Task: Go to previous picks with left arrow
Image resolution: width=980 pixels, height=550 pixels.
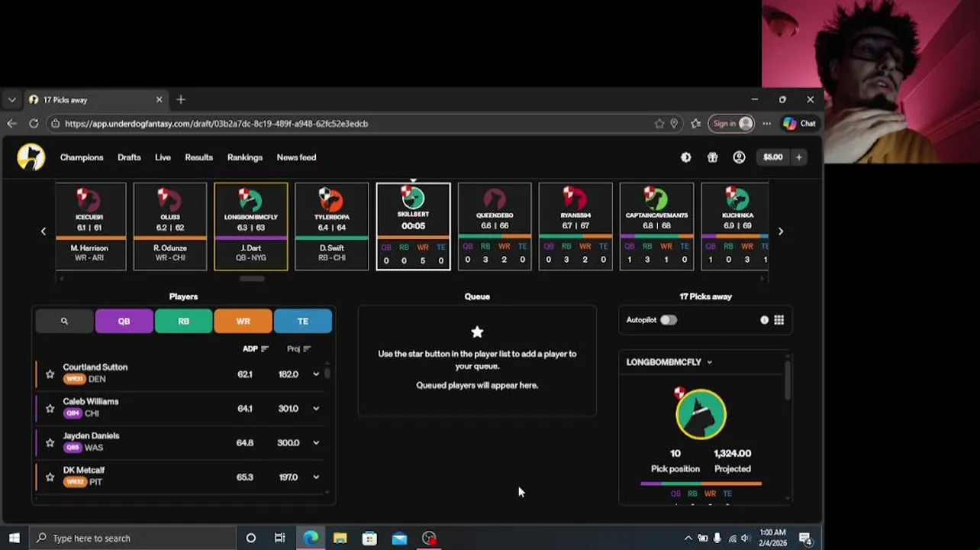Action: (x=44, y=231)
